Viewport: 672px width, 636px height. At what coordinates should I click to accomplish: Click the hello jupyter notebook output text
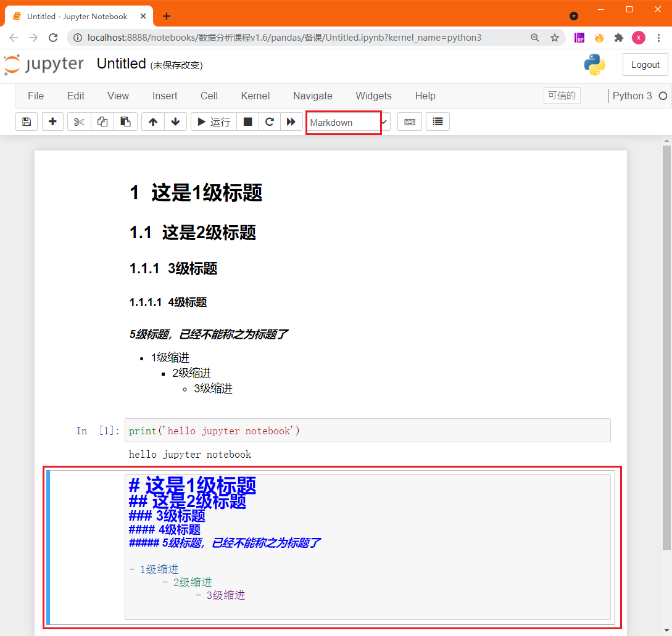[190, 454]
